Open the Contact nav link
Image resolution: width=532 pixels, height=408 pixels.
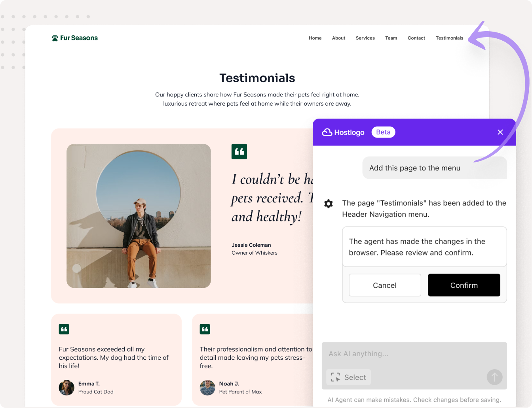416,38
